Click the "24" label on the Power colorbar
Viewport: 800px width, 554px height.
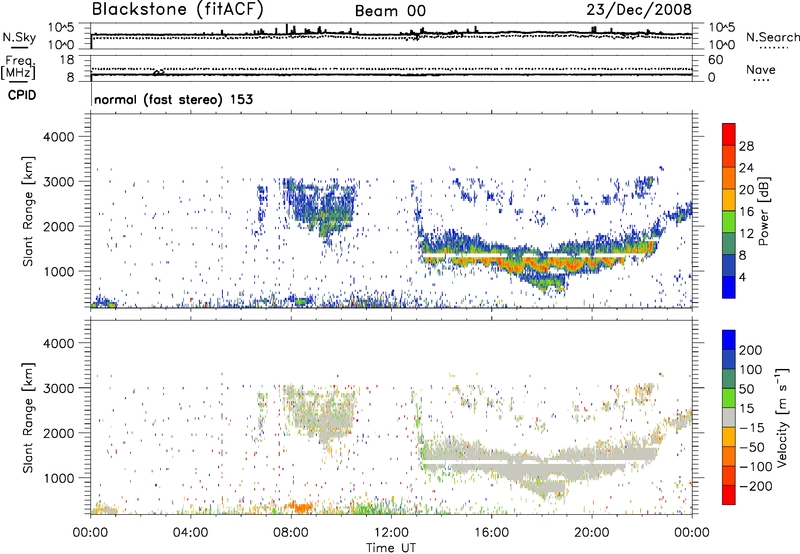point(746,168)
